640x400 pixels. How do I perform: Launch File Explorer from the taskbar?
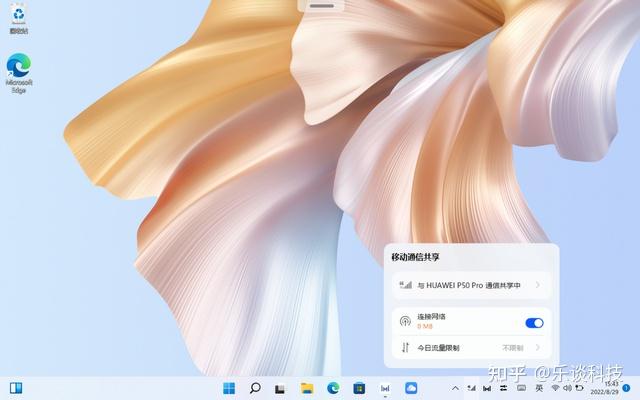click(307, 388)
